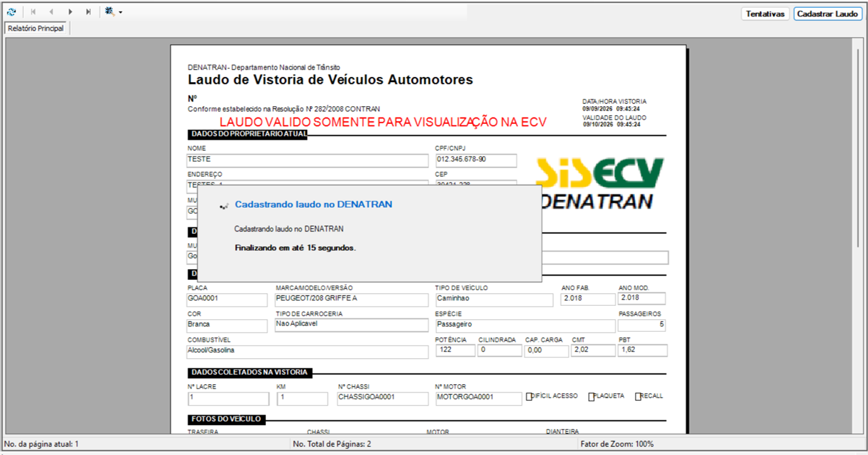The height and width of the screenshot is (455, 868).
Task: Click the KM field
Action: pyautogui.click(x=303, y=399)
